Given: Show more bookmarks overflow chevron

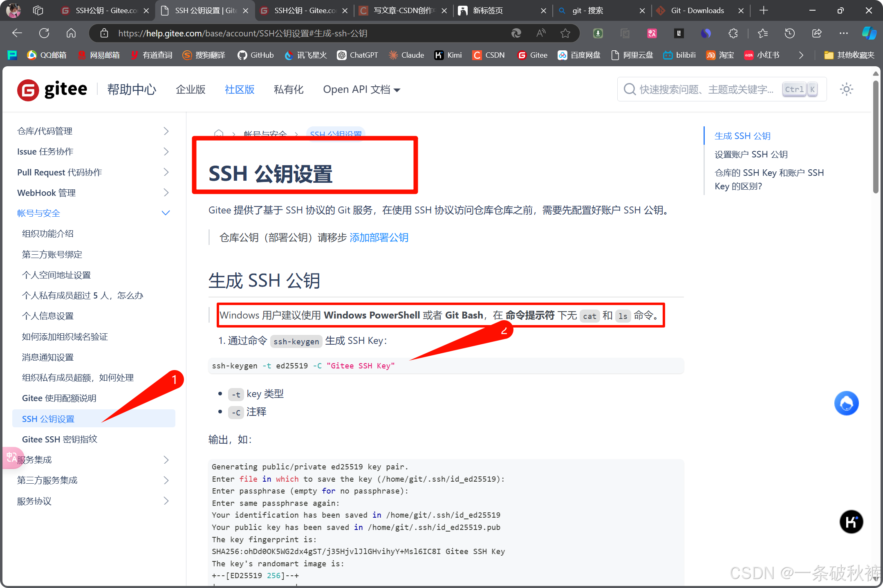Looking at the screenshot, I should pos(801,55).
